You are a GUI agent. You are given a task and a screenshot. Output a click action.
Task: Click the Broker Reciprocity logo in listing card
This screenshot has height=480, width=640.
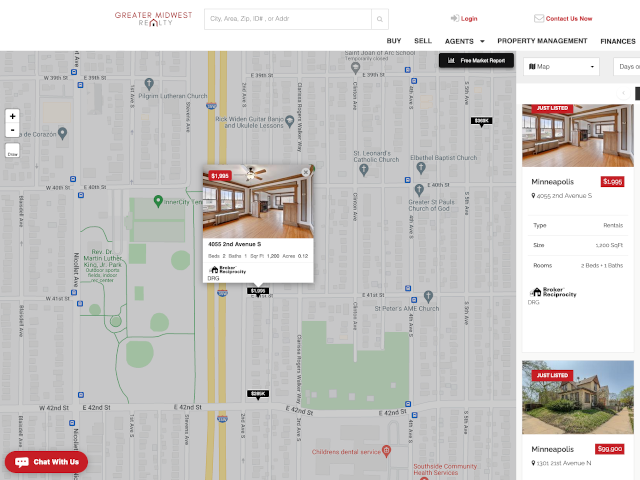coord(553,292)
